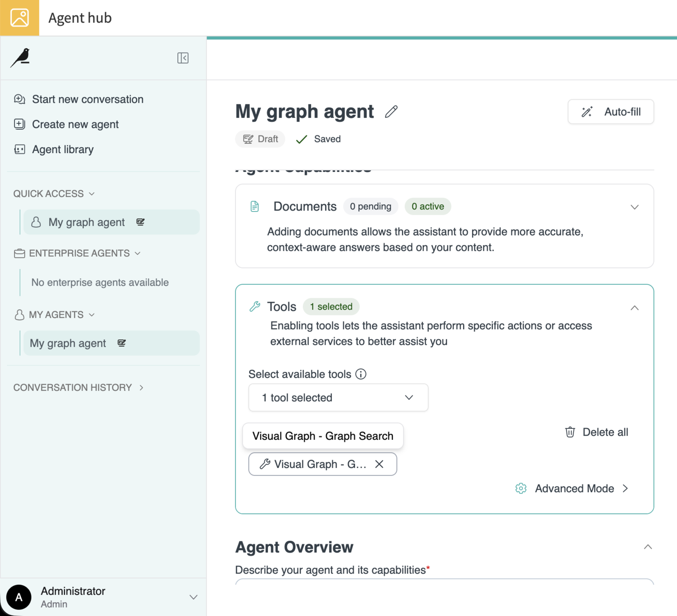Click the Draft status badge
Viewport: 677px width, 616px height.
[260, 139]
